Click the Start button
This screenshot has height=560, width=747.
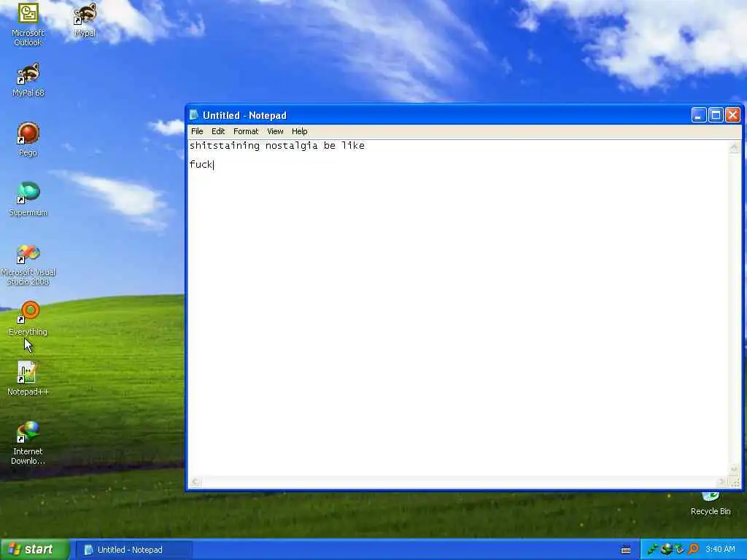34,550
